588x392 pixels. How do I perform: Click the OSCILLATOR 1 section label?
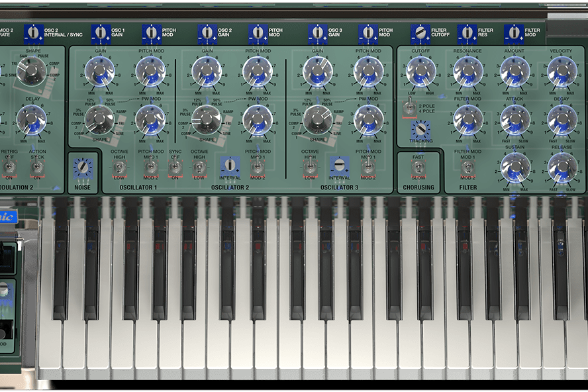click(x=138, y=187)
